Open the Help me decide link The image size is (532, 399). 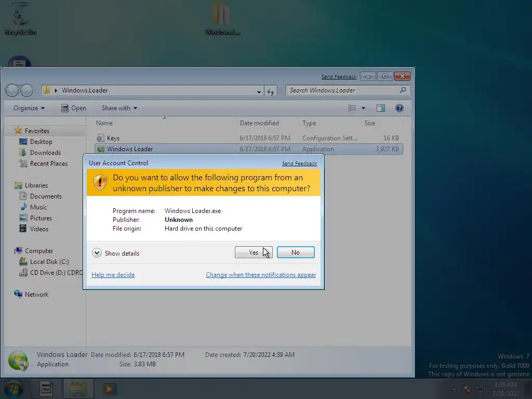(x=113, y=274)
